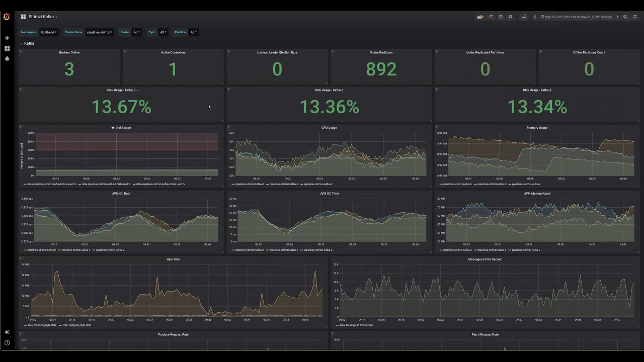Click the JVM Memory Used panel title
This screenshot has height=362, width=644.
coord(537,194)
